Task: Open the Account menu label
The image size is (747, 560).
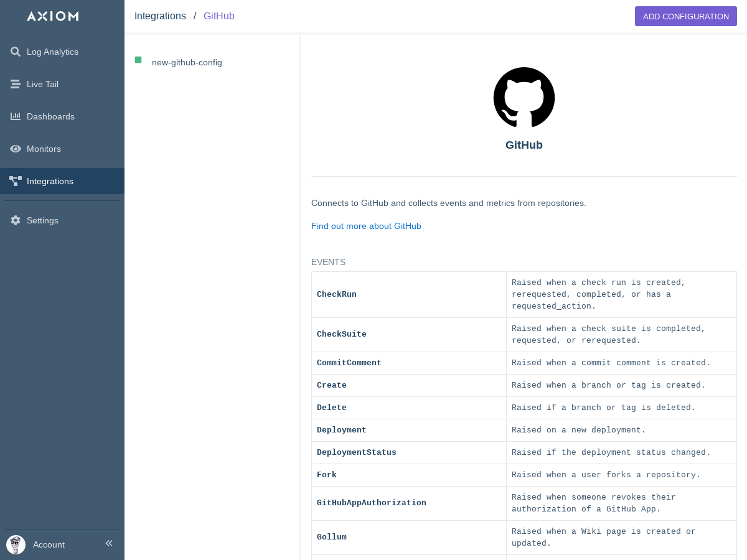Action: coord(49,544)
